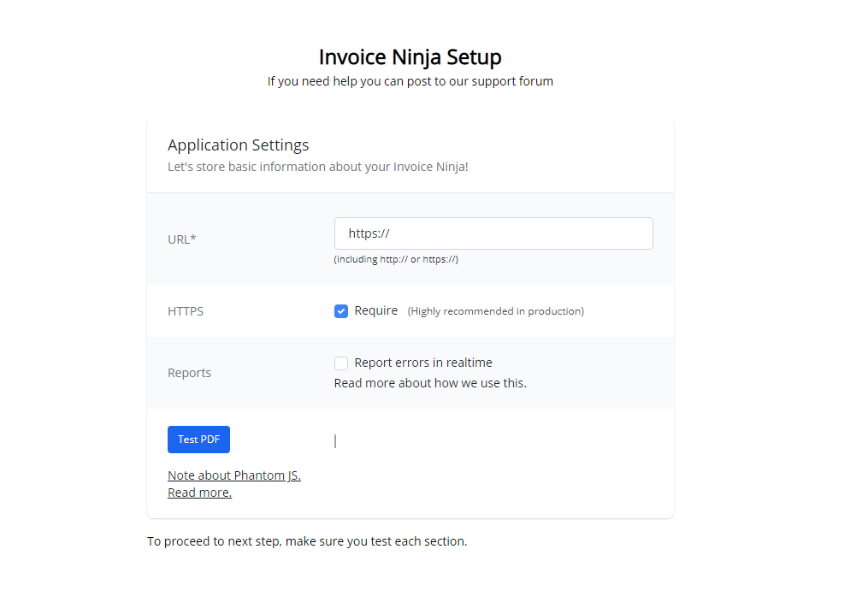
Task: Click the 'including http:// or https://' hint
Action: tap(396, 260)
